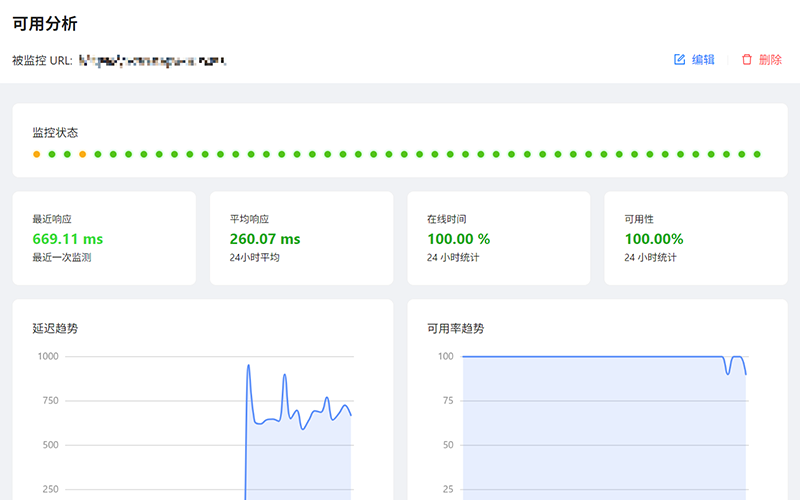Click the 750 label on latency axis
The image size is (800, 500).
[51, 401]
